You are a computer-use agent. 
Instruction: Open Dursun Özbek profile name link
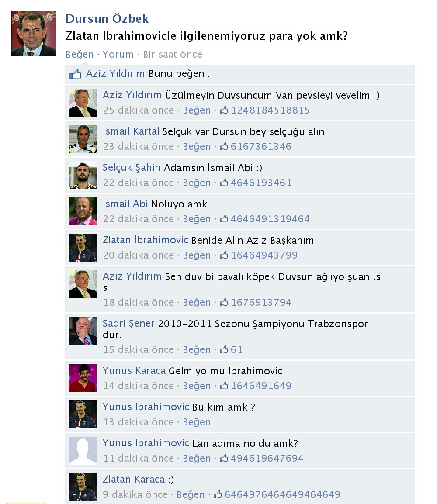107,19
